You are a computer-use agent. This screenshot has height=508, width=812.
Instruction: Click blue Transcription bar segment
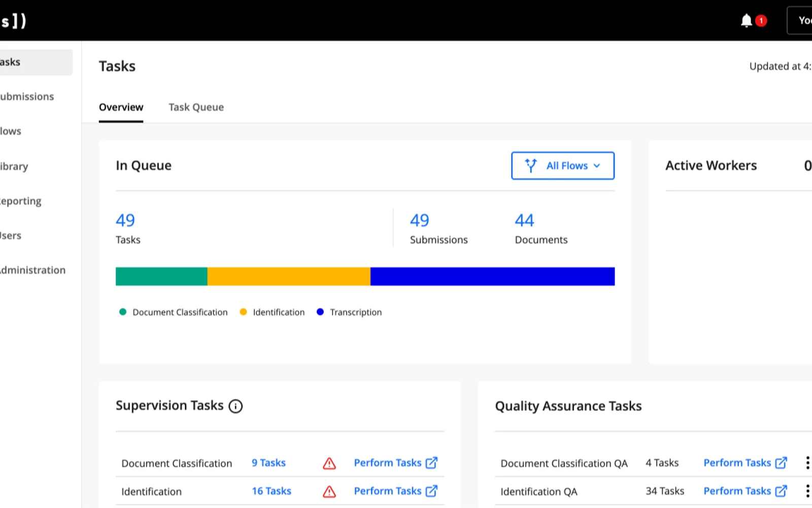492,276
